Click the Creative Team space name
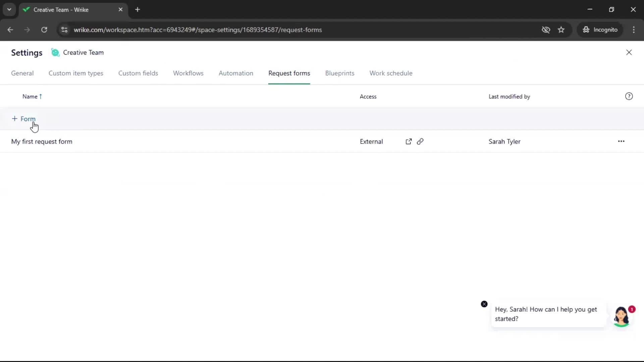Viewport: 644px width, 362px height. click(x=83, y=53)
